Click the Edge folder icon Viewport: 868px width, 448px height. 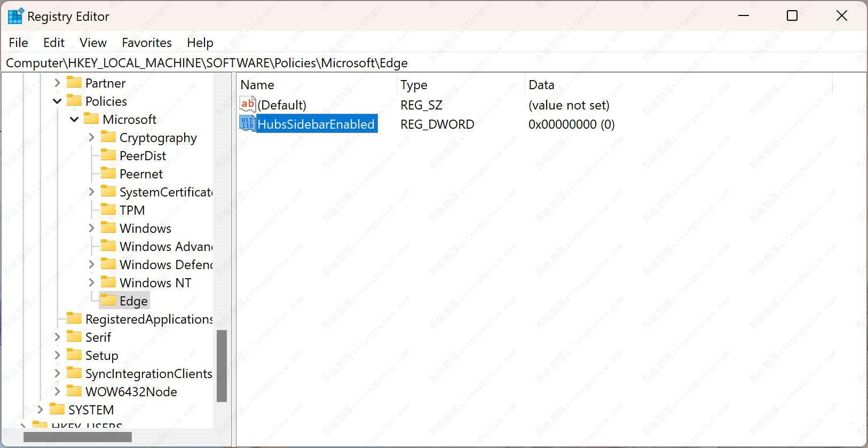coord(108,301)
